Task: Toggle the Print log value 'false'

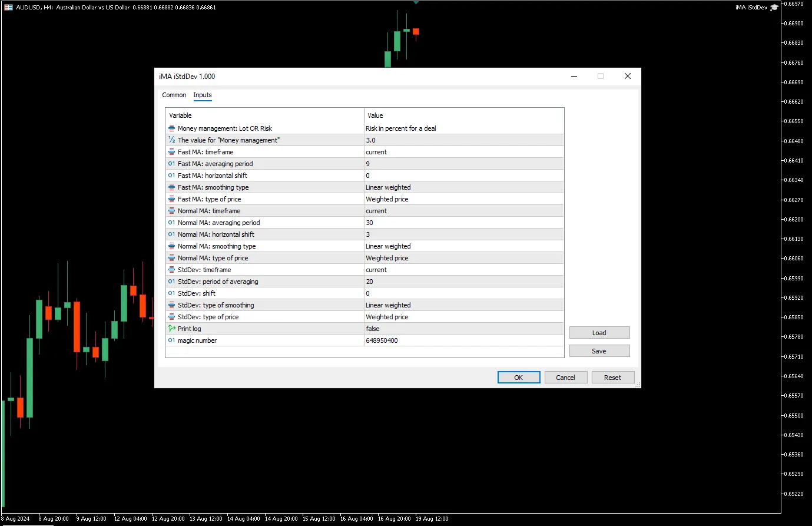Action: pyautogui.click(x=464, y=329)
